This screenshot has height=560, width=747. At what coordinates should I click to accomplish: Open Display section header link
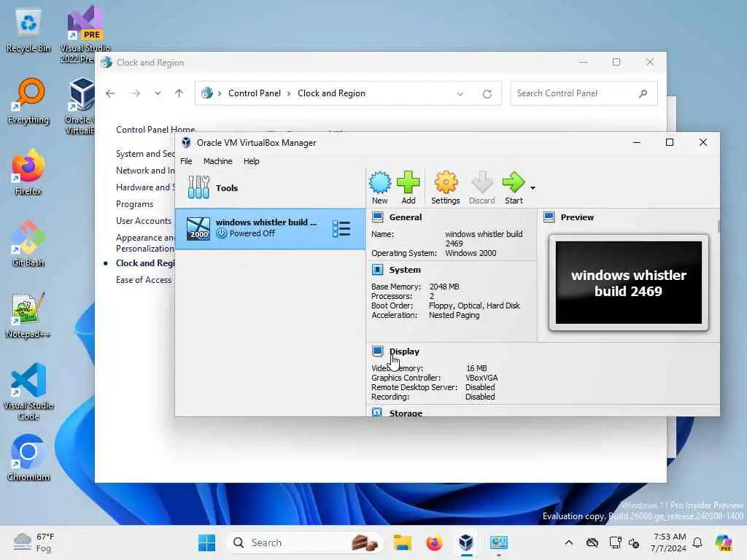click(x=404, y=351)
